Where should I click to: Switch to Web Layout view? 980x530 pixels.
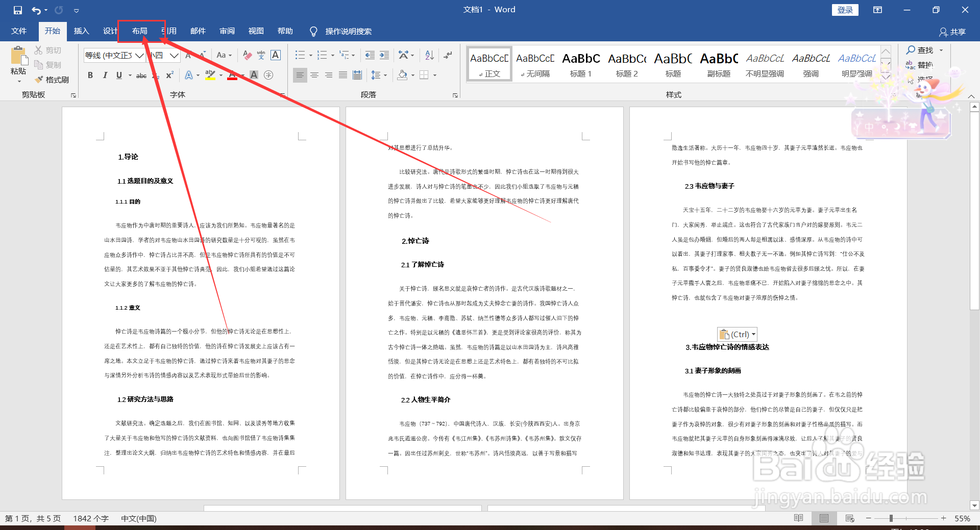[x=850, y=518]
